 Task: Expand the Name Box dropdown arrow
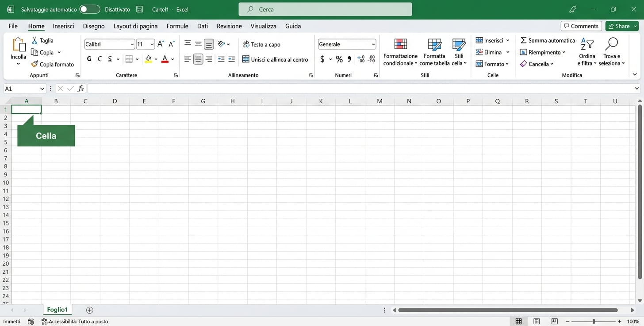(x=42, y=89)
